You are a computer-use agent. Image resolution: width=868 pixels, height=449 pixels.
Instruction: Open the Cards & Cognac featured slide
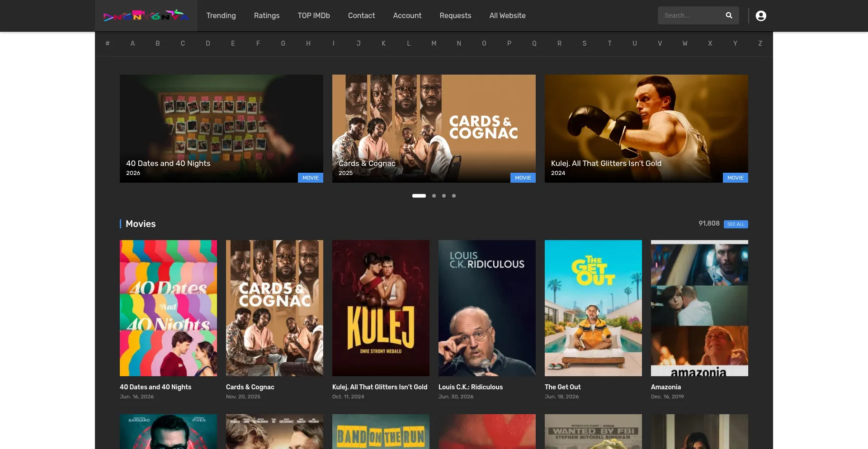click(x=434, y=128)
